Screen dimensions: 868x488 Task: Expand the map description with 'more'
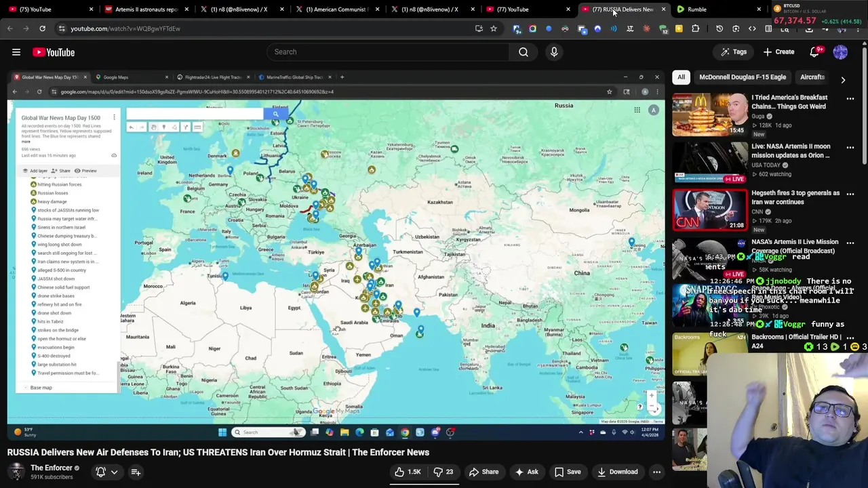pyautogui.click(x=25, y=142)
